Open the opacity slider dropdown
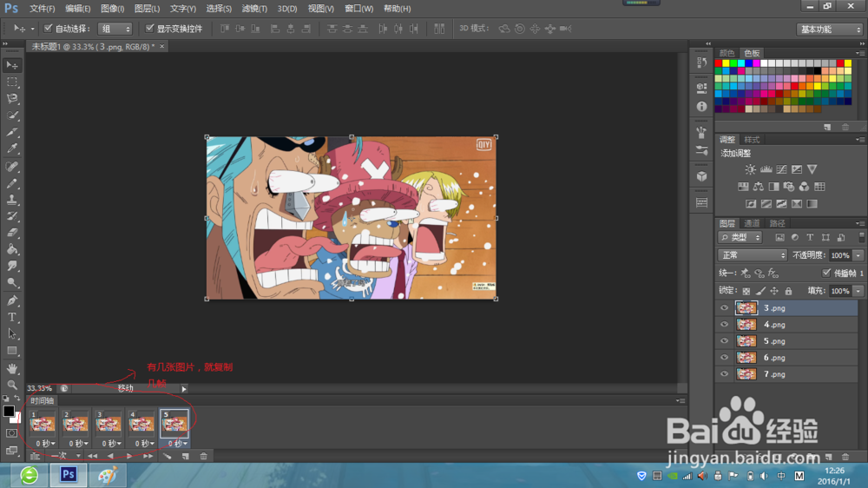 point(858,255)
